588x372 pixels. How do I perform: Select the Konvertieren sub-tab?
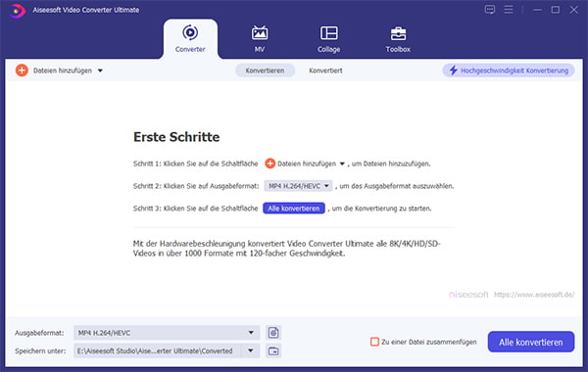pos(265,70)
